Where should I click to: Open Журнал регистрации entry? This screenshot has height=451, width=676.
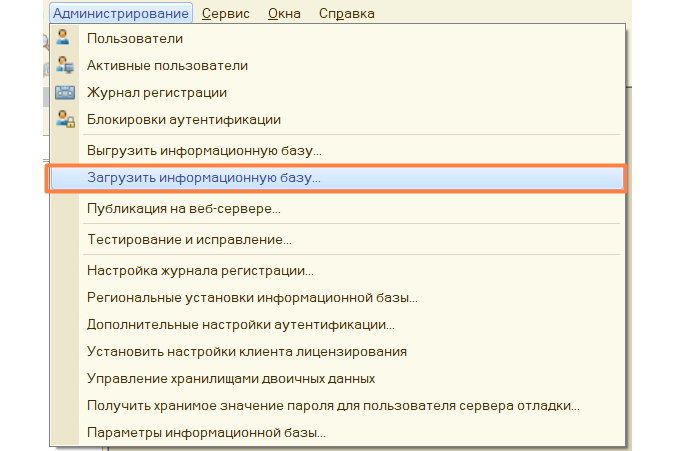pos(338,93)
